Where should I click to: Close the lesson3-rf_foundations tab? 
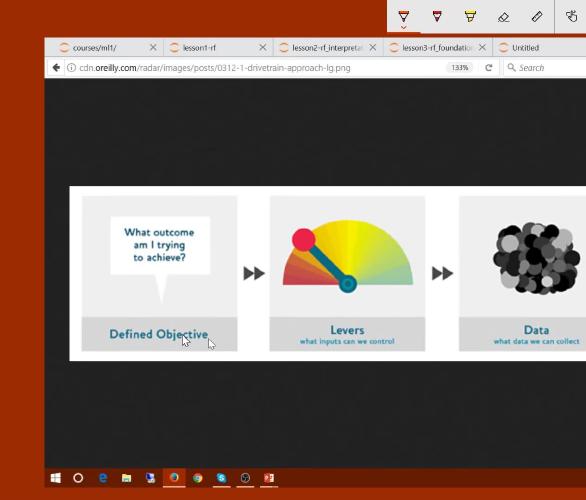tap(482, 47)
